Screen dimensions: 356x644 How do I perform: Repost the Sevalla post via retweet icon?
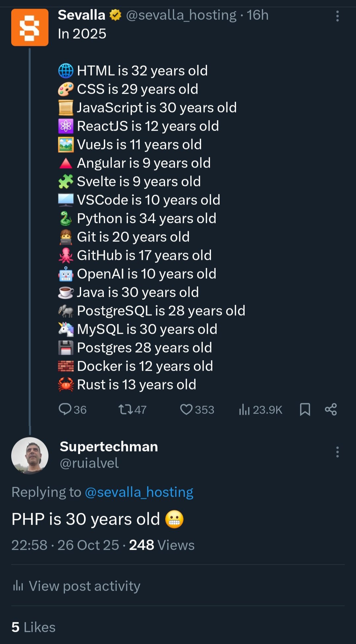(126, 410)
